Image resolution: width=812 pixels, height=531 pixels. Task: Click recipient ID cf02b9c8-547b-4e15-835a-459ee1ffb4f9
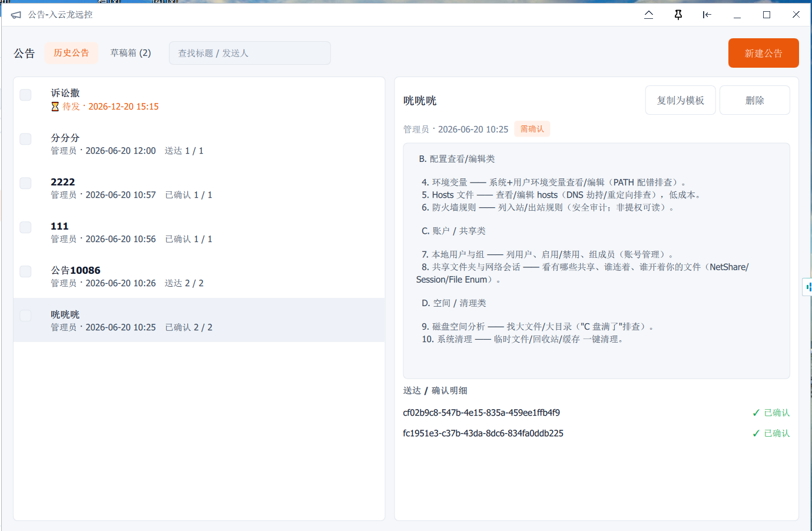point(482,413)
